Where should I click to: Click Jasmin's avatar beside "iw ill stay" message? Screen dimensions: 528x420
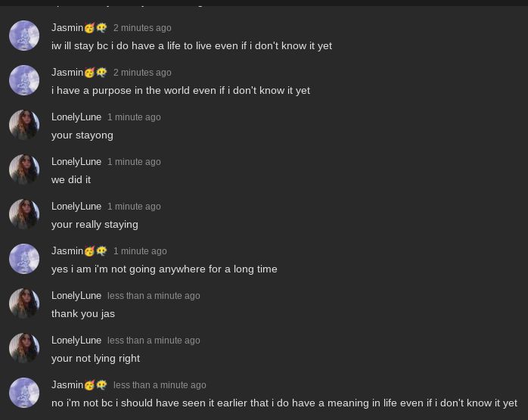point(24,36)
